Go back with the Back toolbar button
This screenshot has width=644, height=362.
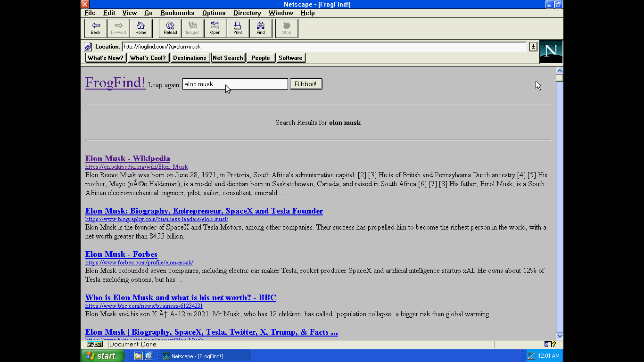96,28
